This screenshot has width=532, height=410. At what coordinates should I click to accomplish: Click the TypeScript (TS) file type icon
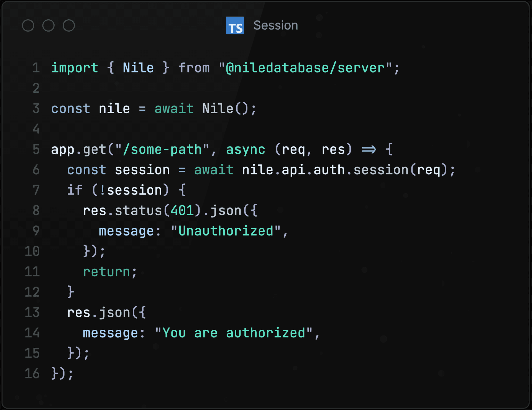pyautogui.click(x=235, y=26)
